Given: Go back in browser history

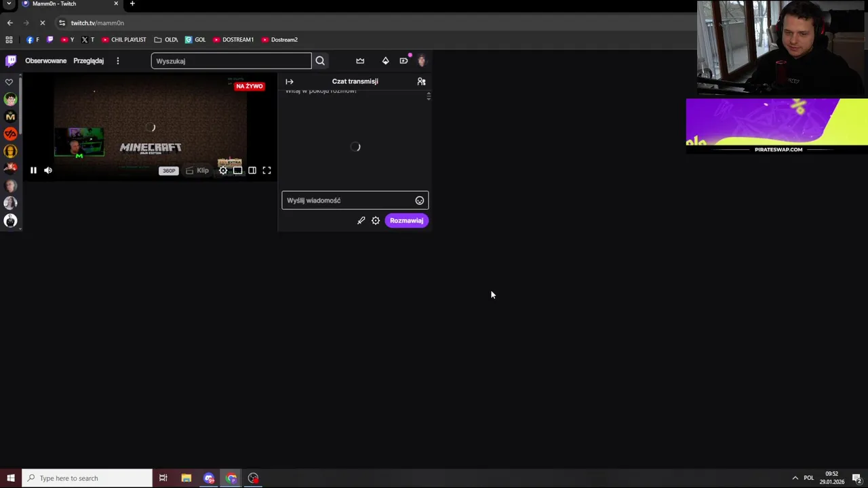Looking at the screenshot, I should [x=9, y=23].
